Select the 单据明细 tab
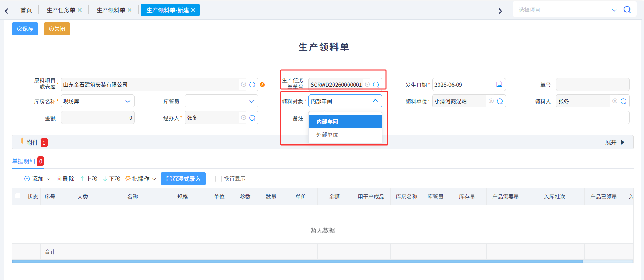This screenshot has width=644, height=280. (24, 161)
